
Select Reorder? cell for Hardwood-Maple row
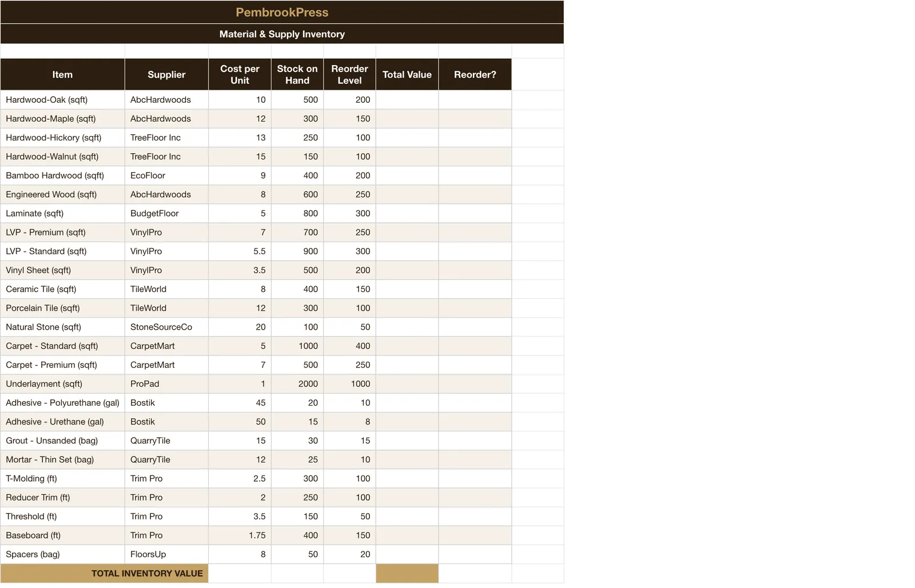pos(475,118)
